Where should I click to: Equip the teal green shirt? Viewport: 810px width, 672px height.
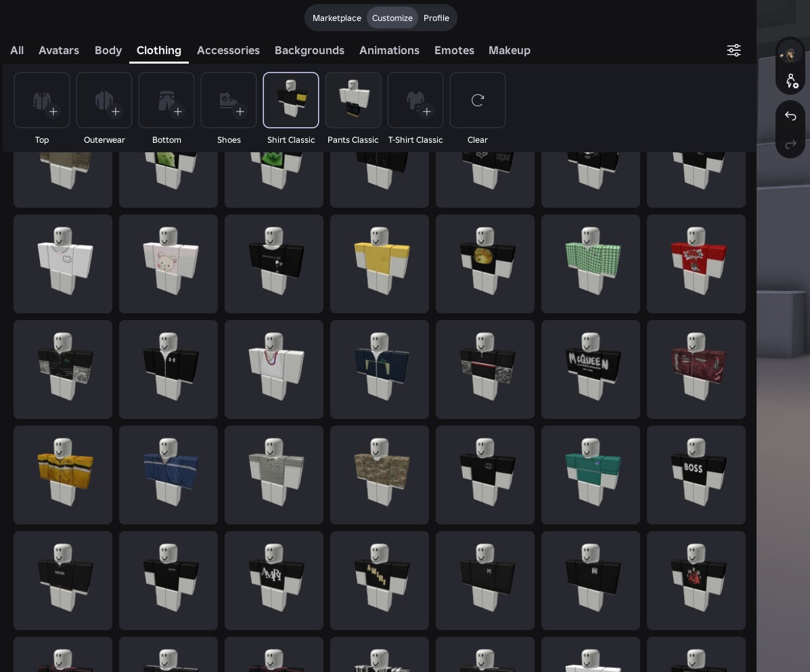591,474
